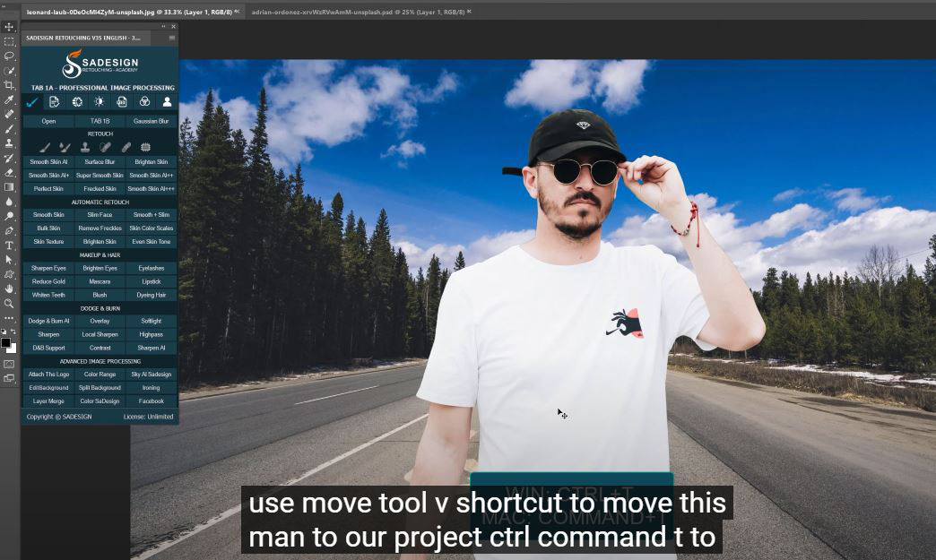The height and width of the screenshot is (560, 936).
Task: Run the Dodge & Burn AI action
Action: (x=48, y=321)
